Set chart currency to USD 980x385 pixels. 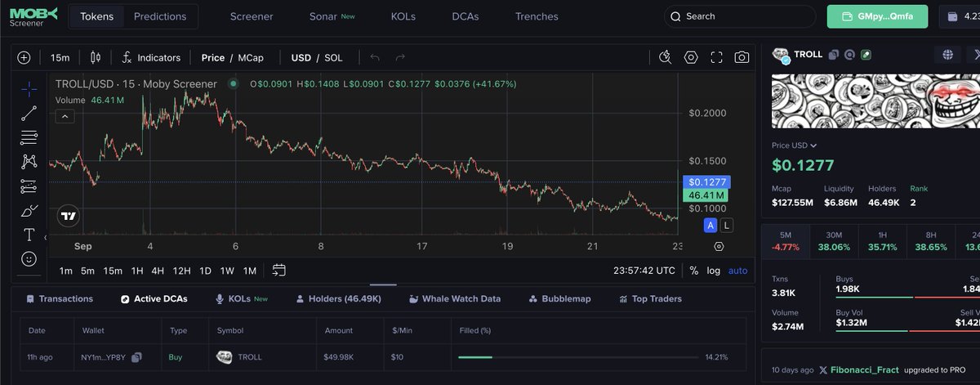point(301,57)
